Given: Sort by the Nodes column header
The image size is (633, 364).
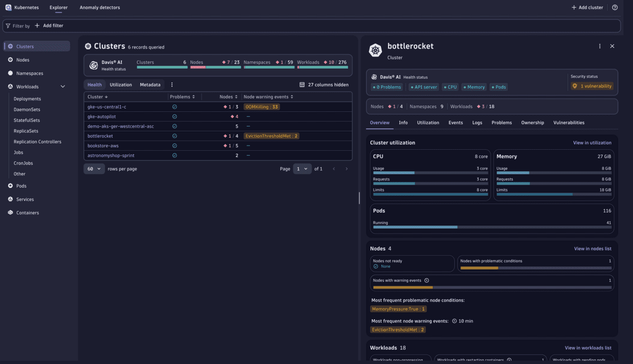Looking at the screenshot, I should click(x=228, y=97).
